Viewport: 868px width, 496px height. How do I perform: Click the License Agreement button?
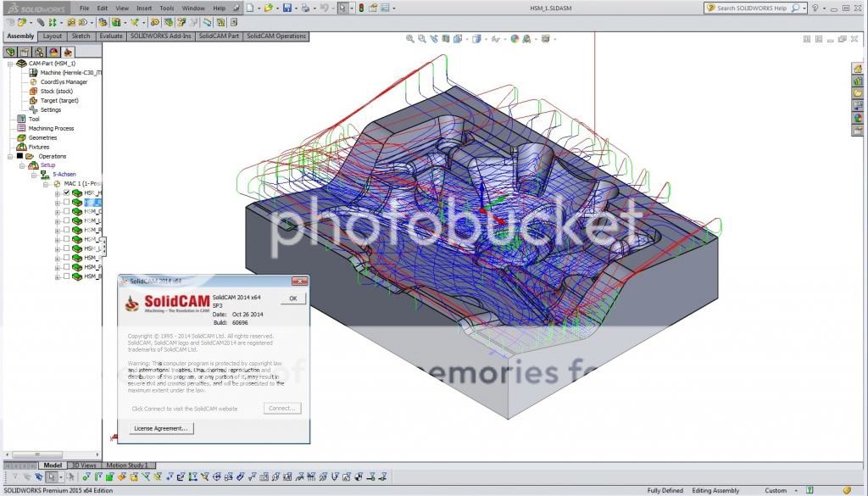(161, 428)
